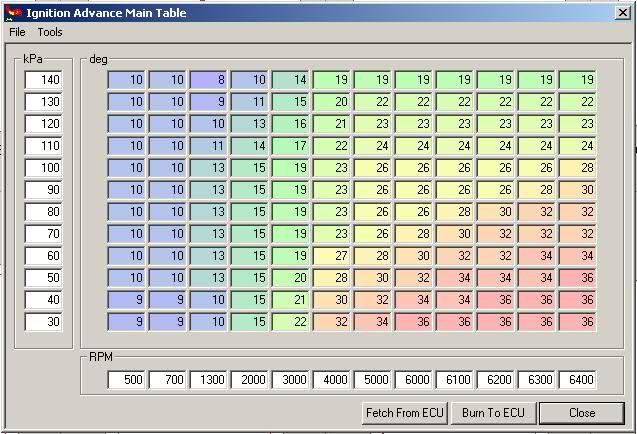This screenshot has width=637, height=434.
Task: Select the 6400 RPM field
Action: pyautogui.click(x=577, y=380)
